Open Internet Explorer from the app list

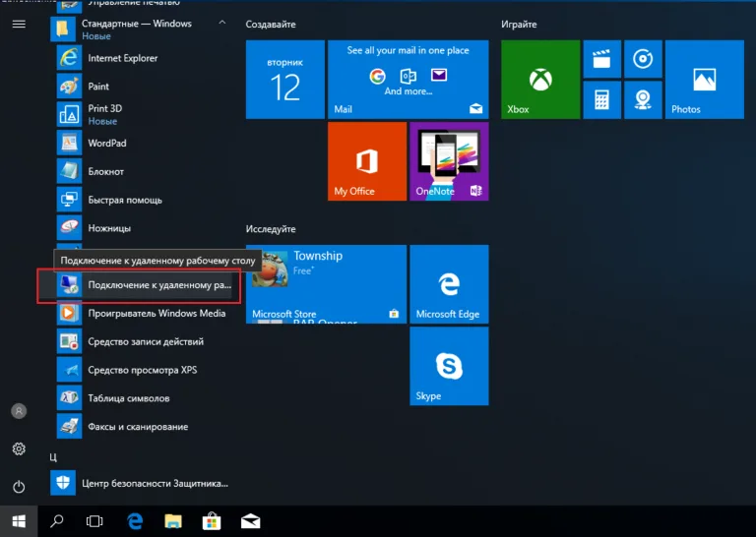(x=142, y=58)
